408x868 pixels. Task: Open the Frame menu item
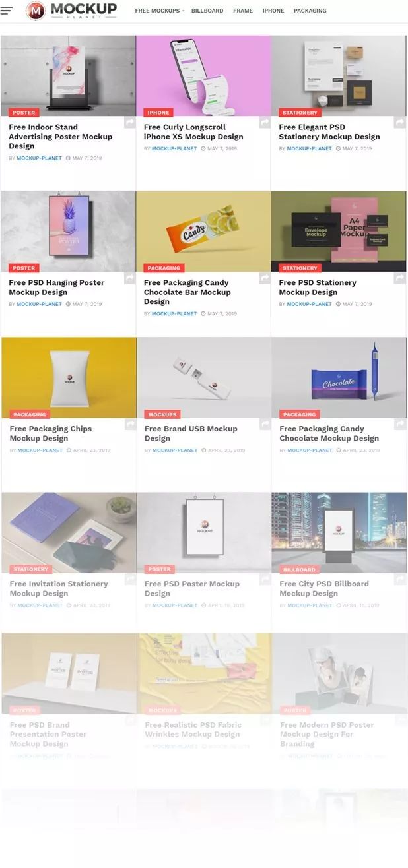point(243,11)
